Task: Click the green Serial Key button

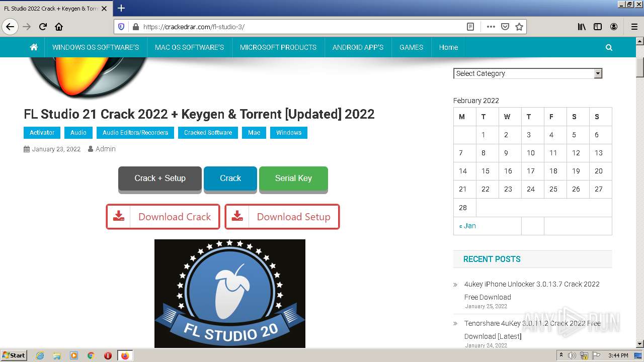Action: (x=293, y=179)
